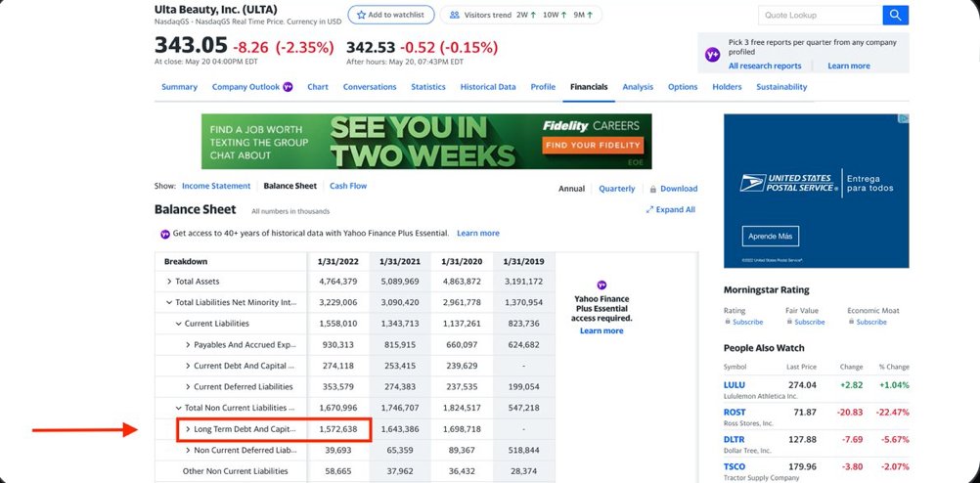
Task: Click Learn more in research reports box
Action: tap(849, 66)
